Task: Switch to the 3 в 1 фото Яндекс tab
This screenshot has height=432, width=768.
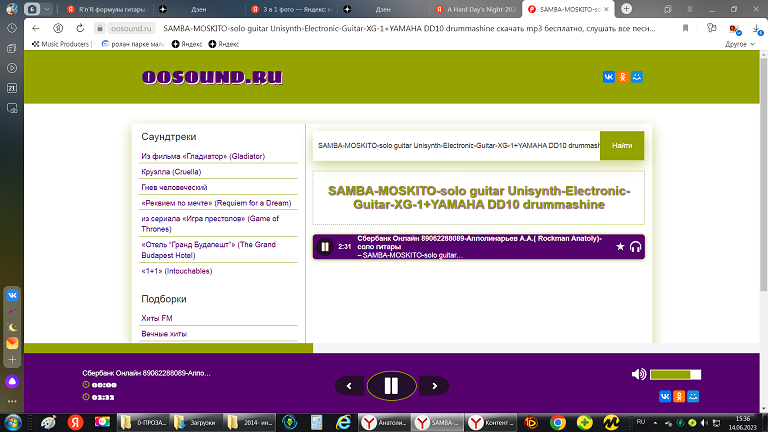Action: [x=291, y=9]
